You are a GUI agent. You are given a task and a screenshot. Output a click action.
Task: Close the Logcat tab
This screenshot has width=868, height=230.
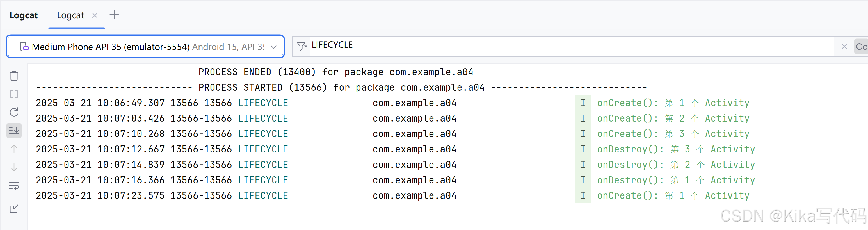click(x=95, y=15)
